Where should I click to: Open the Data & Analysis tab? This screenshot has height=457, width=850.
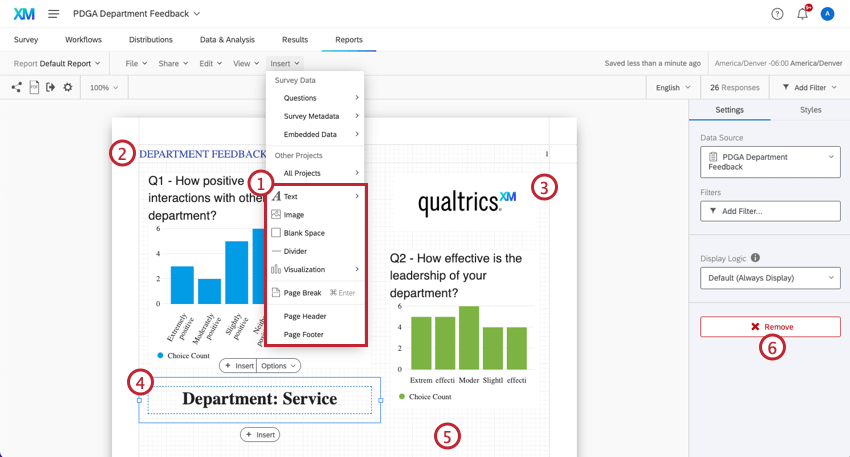[x=227, y=40]
